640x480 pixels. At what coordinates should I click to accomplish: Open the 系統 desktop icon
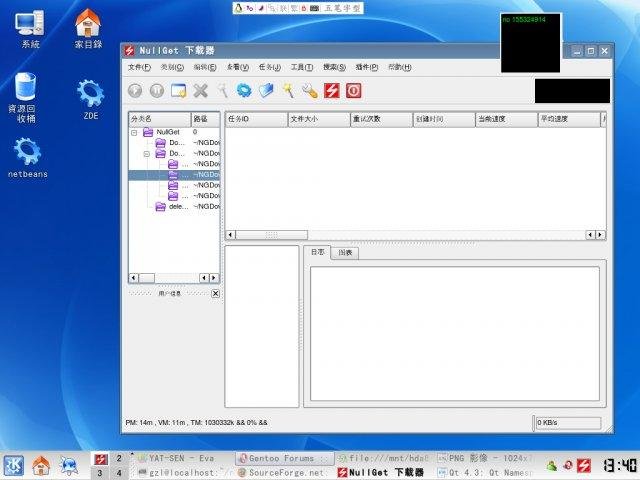tap(30, 29)
